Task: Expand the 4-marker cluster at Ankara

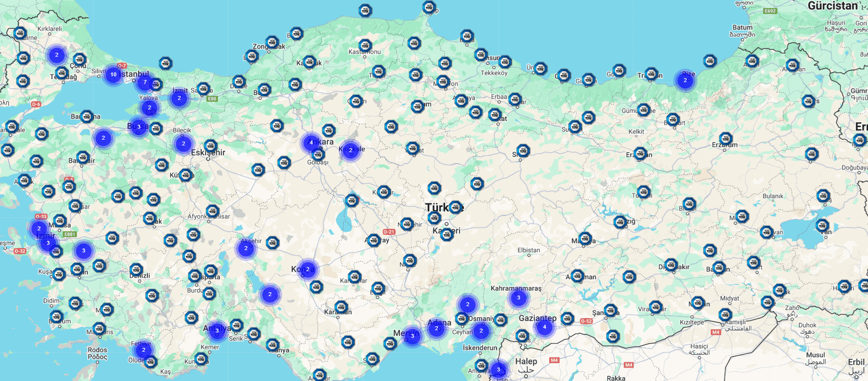Action: (311, 143)
